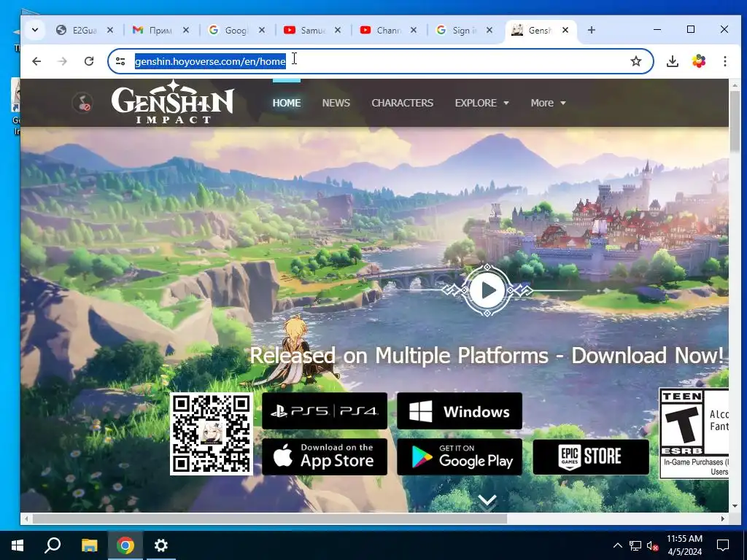Click the Genshin Impact logo

[172, 103]
